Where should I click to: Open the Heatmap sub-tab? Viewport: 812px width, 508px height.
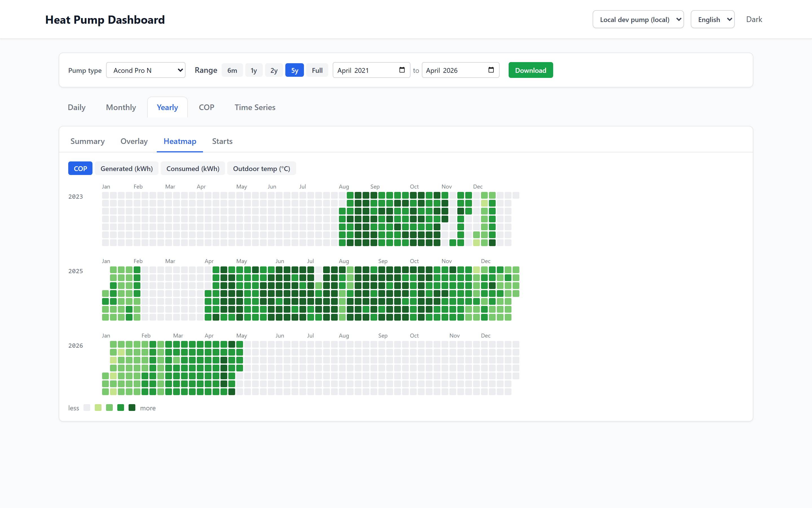[180, 141]
